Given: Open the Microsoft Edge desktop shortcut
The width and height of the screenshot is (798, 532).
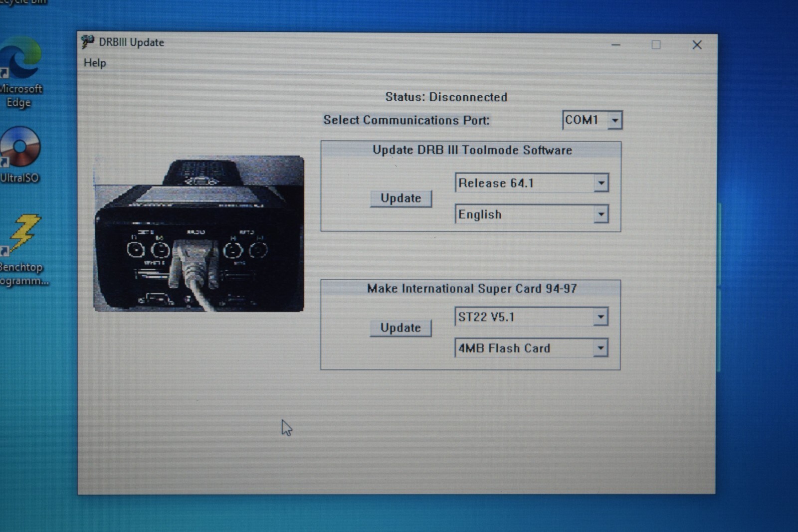Looking at the screenshot, I should [x=20, y=58].
